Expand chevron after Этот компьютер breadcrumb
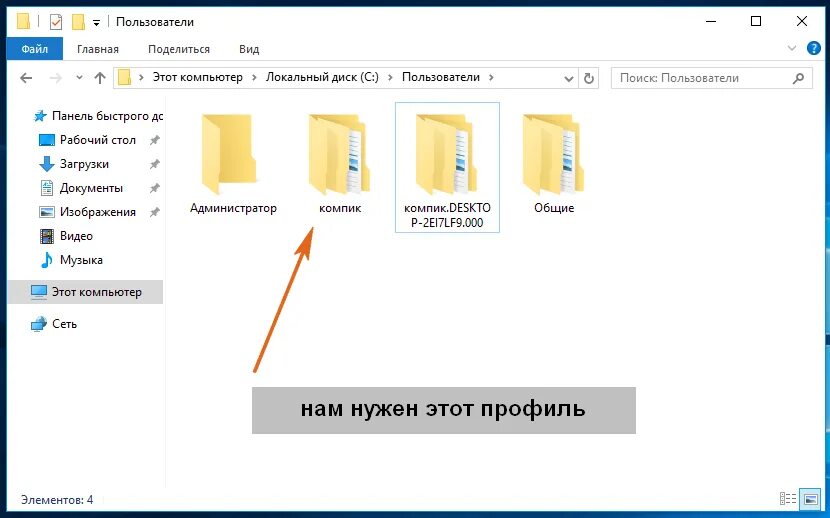830x518 pixels. pyautogui.click(x=254, y=78)
